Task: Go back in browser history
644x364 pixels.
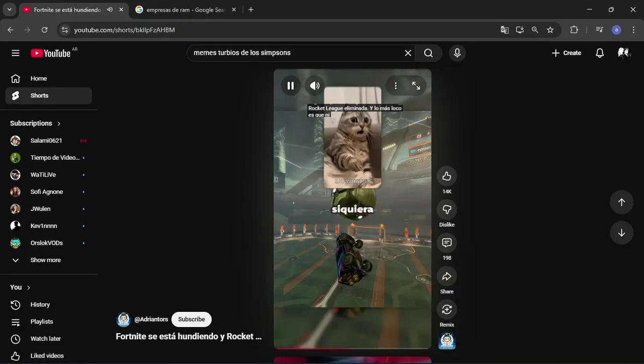Action: pos(11,30)
